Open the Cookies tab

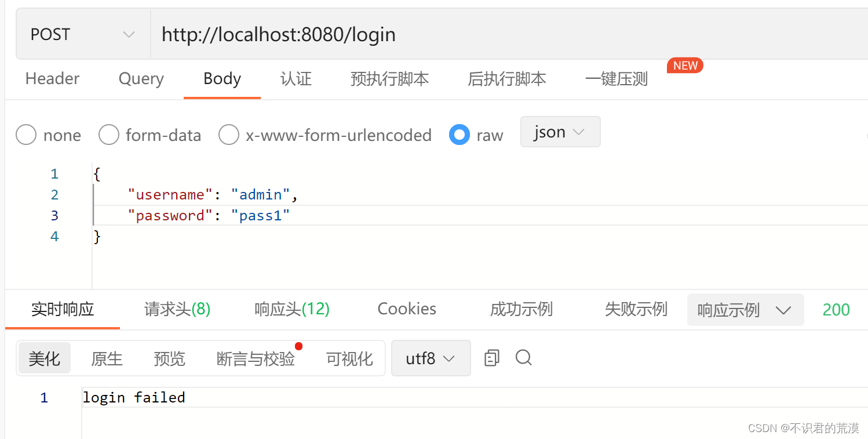(x=407, y=309)
